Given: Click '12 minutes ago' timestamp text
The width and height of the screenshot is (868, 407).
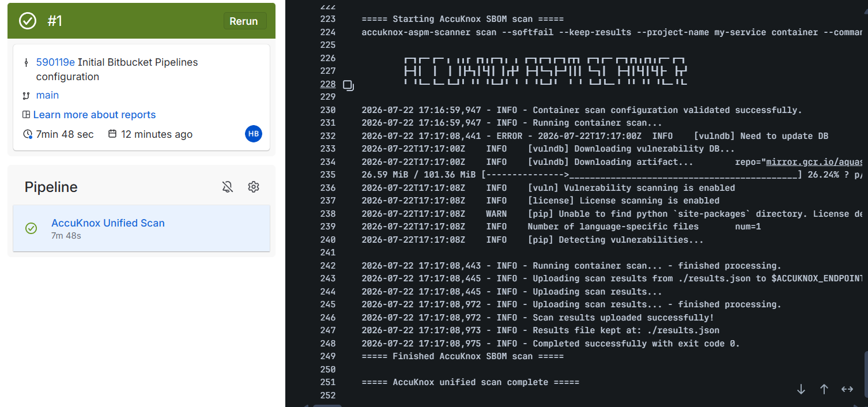Looking at the screenshot, I should click(157, 134).
